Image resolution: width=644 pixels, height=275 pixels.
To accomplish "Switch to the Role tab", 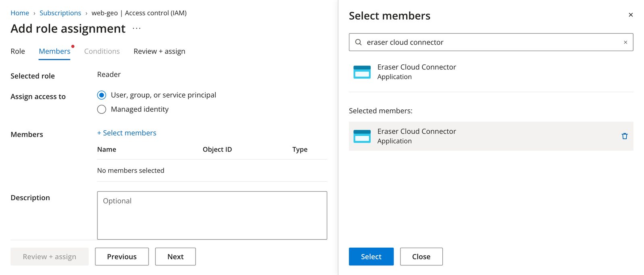I will [18, 51].
